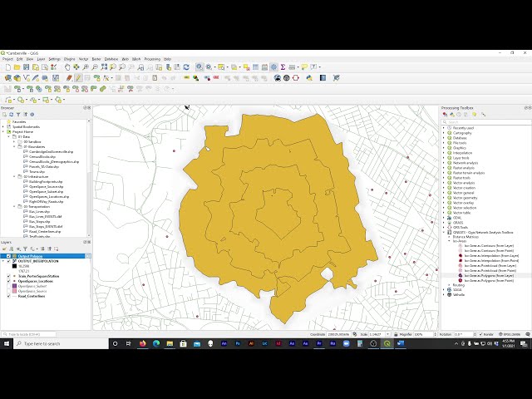532x399 pixels.
Task: Open the Scale dropdown in status bar
Action: pos(388,334)
